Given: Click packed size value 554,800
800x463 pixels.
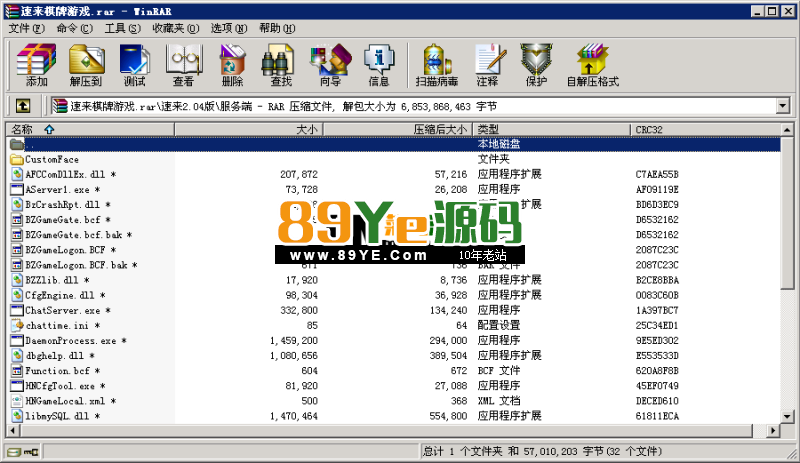Looking at the screenshot, I should 448,416.
